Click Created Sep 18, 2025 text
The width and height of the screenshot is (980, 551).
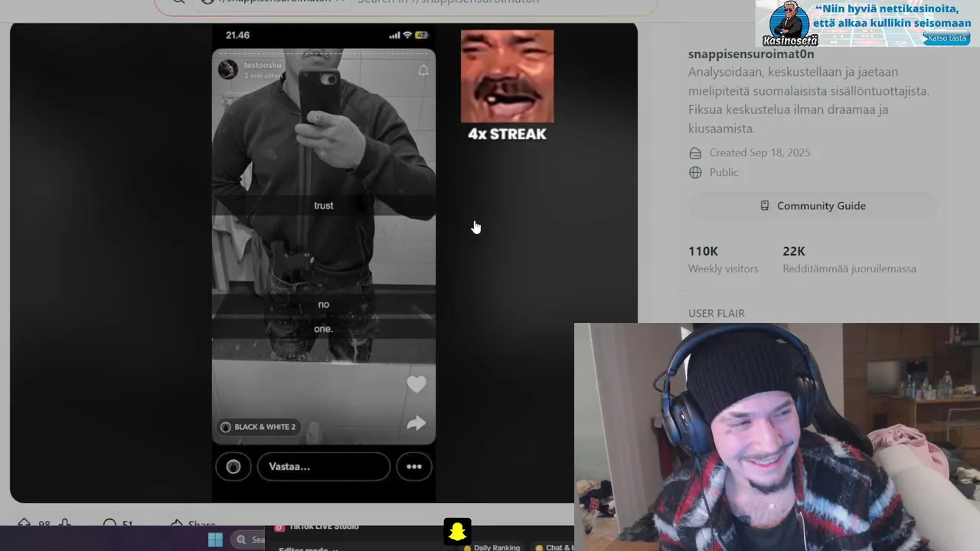point(759,153)
